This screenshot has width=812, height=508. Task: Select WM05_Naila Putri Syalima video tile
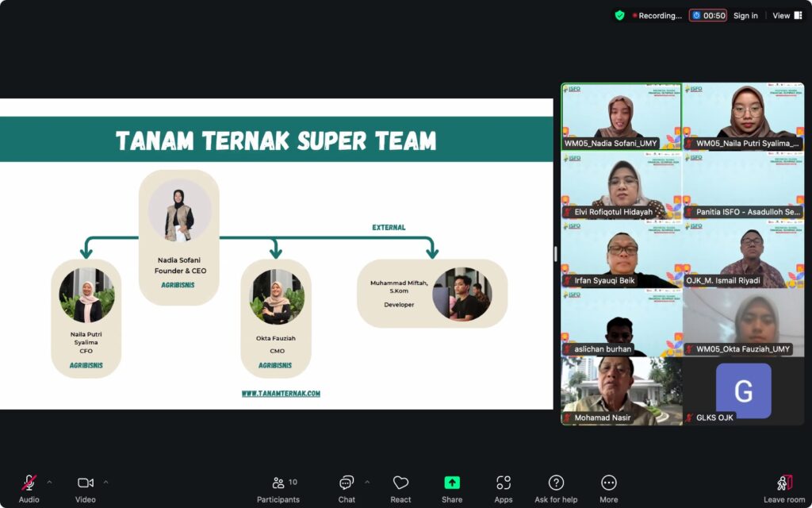pyautogui.click(x=744, y=117)
